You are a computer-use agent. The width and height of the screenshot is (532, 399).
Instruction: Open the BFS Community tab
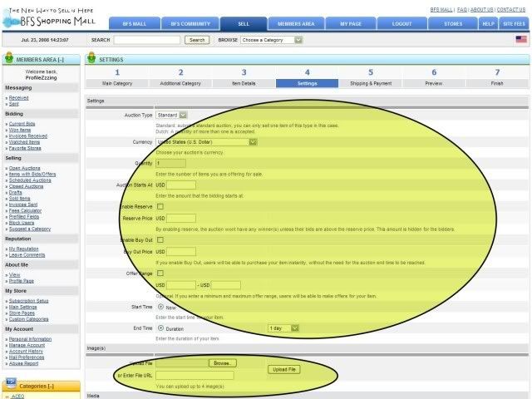click(x=190, y=24)
